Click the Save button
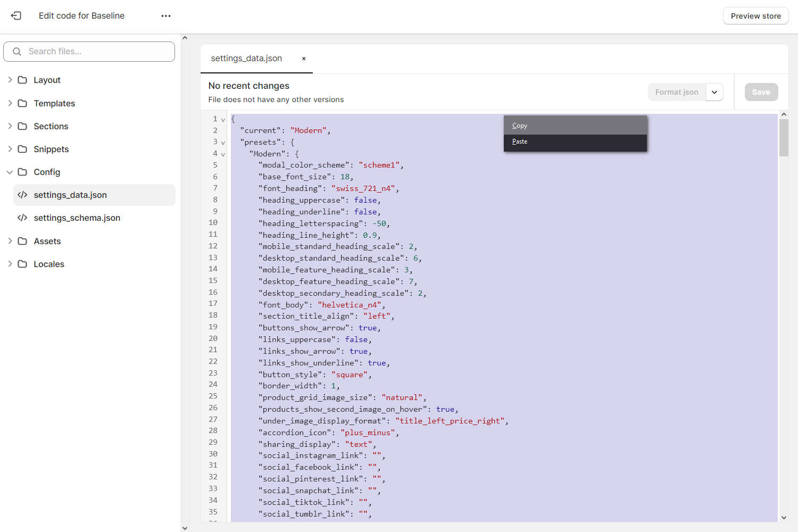 pyautogui.click(x=761, y=92)
